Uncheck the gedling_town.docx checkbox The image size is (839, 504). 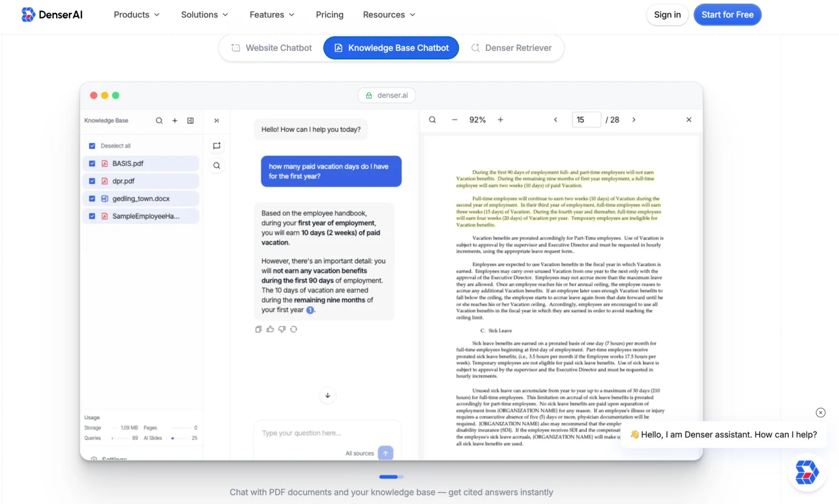[x=92, y=199]
